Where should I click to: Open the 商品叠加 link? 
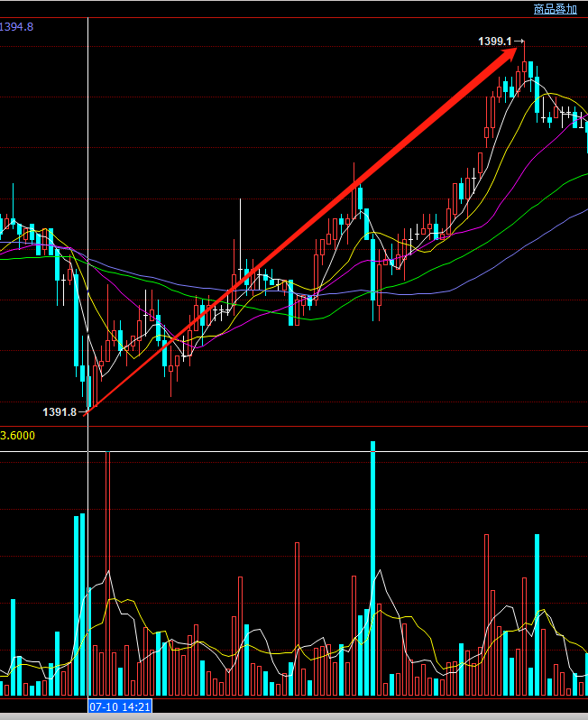coord(555,9)
